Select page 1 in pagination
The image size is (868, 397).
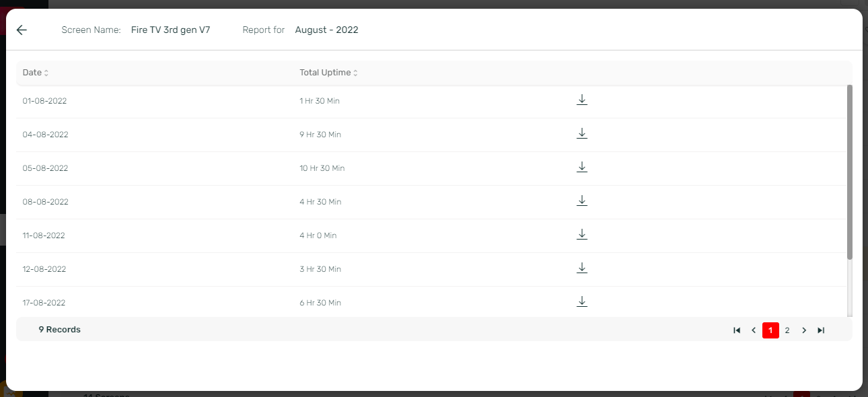point(770,330)
